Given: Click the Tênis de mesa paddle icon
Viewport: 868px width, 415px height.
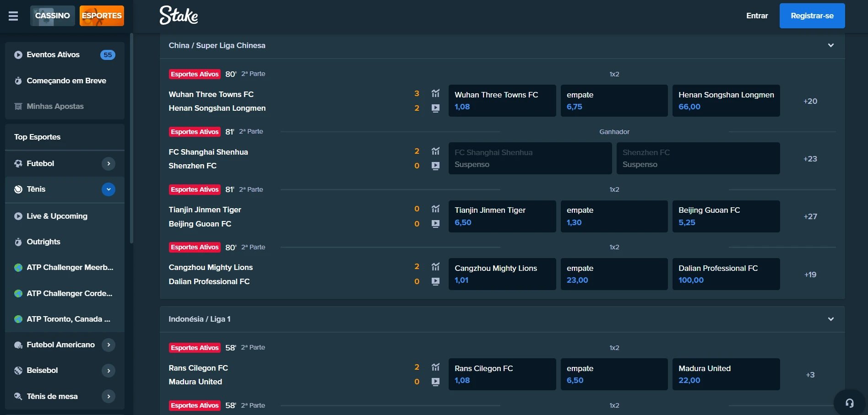Looking at the screenshot, I should point(18,396).
